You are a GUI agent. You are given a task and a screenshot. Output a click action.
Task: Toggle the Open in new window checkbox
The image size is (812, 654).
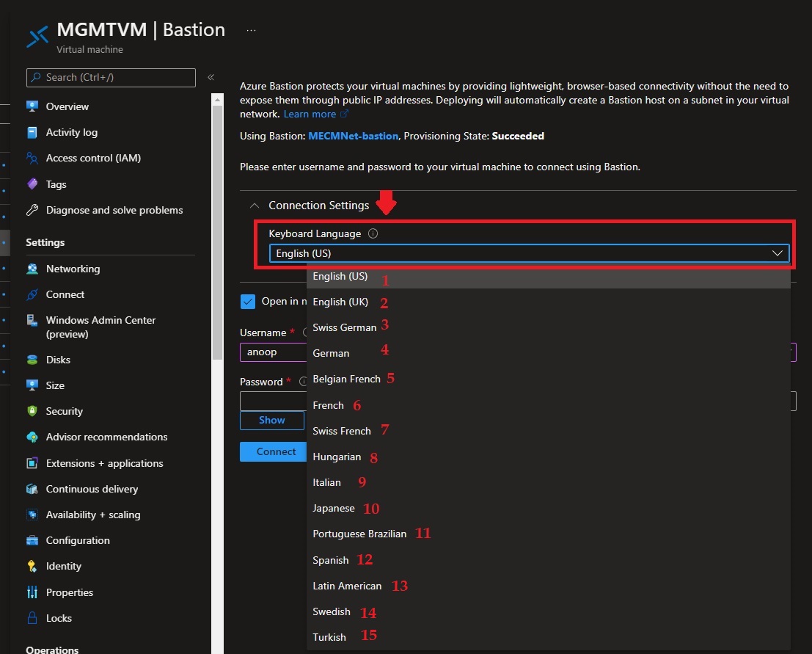[248, 301]
